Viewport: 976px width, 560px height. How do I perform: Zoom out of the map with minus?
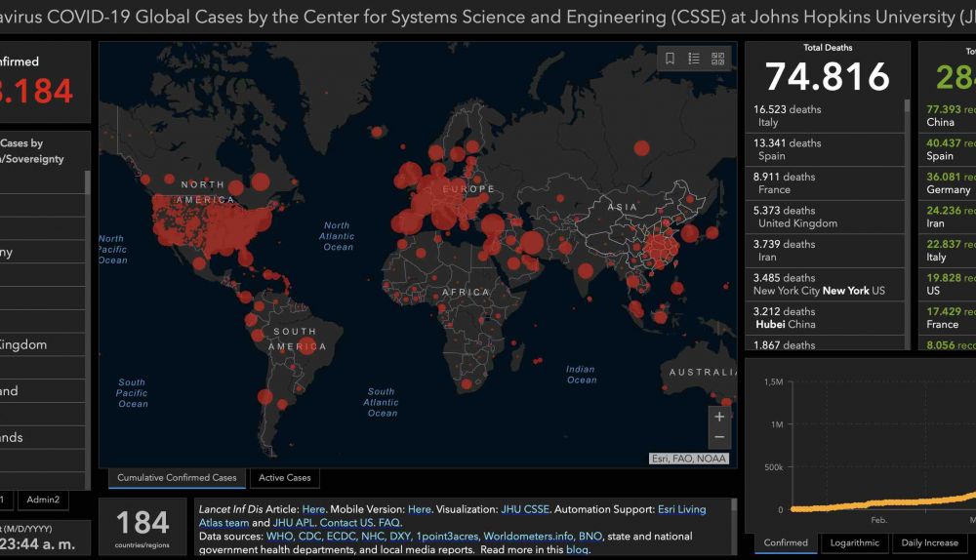(x=719, y=438)
